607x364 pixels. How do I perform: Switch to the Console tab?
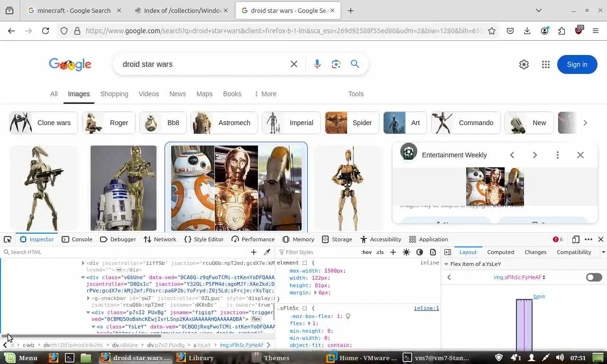point(77,239)
